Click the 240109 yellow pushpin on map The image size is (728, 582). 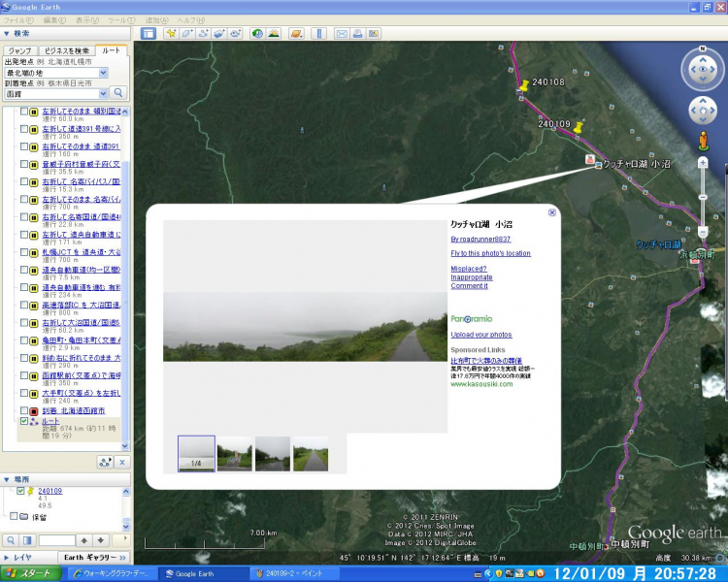[x=579, y=127]
